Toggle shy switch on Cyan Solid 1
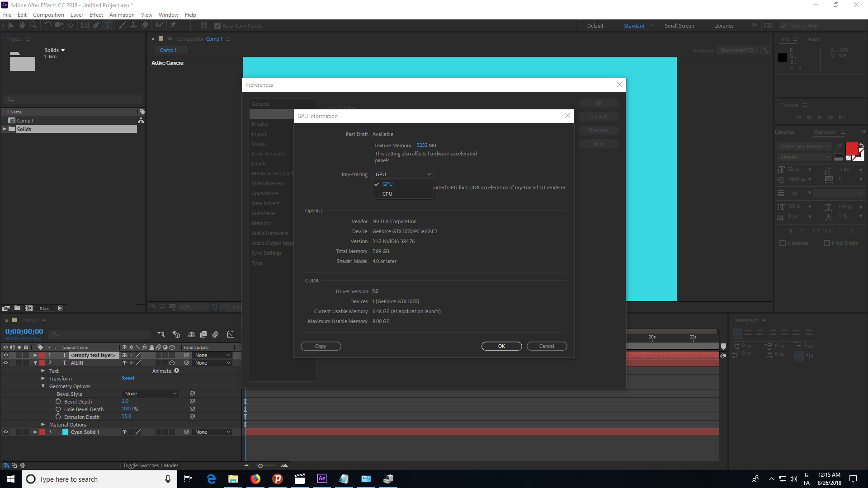This screenshot has height=488, width=868. click(x=124, y=432)
